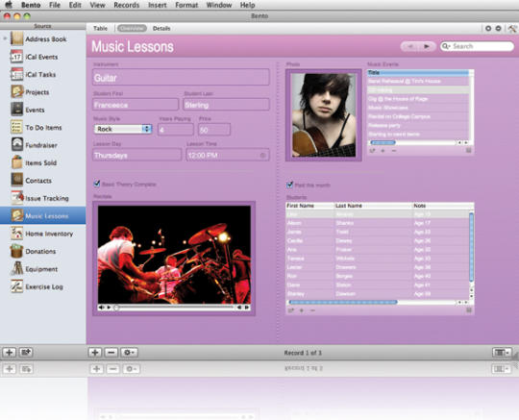
Task: Click the Instrument field containing Guitar
Action: click(x=181, y=78)
